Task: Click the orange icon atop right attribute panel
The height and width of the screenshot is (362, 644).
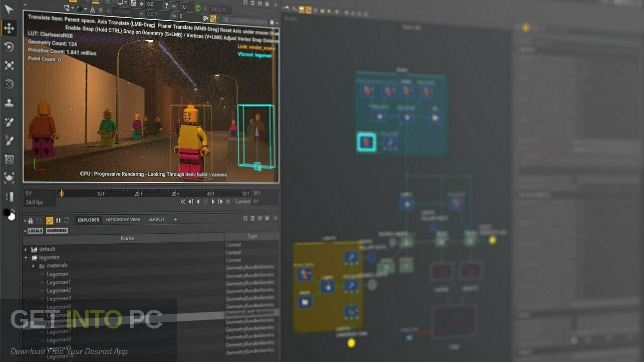Action: pos(526,27)
